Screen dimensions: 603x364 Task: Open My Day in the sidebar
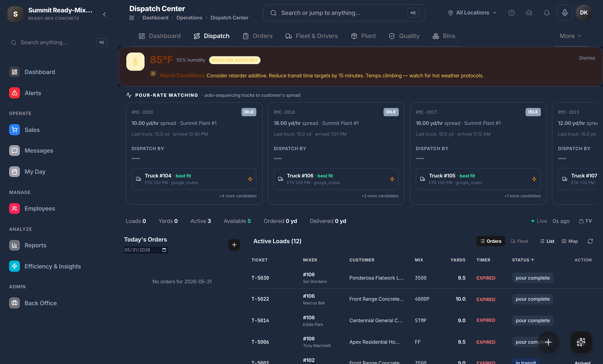click(35, 171)
